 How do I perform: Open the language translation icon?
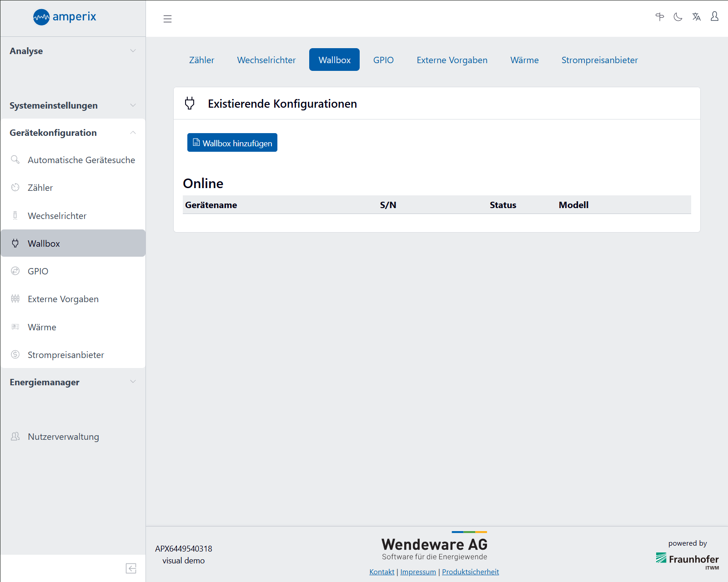696,17
